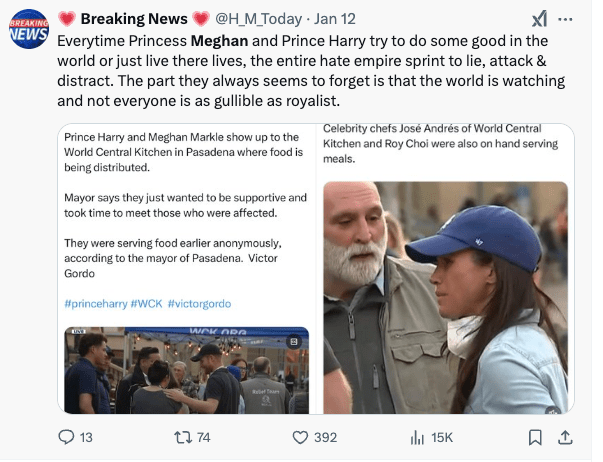This screenshot has width=603, height=462.
Task: Open the three-dot more options menu
Action: coord(566,18)
